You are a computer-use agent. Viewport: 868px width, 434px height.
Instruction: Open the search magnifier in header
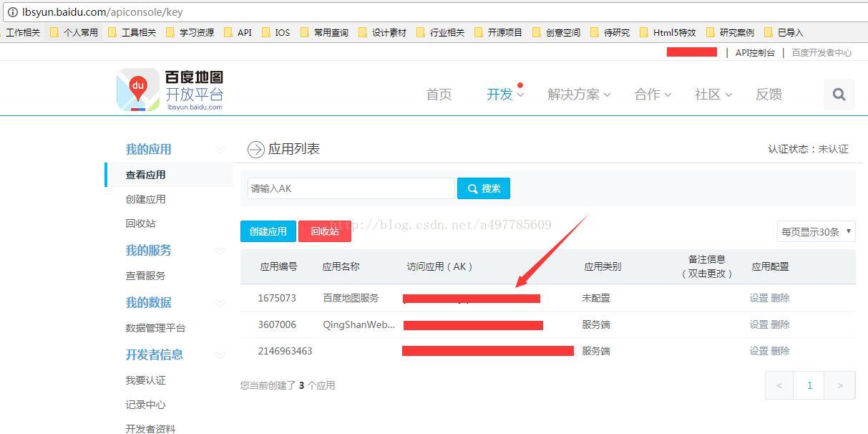point(839,94)
